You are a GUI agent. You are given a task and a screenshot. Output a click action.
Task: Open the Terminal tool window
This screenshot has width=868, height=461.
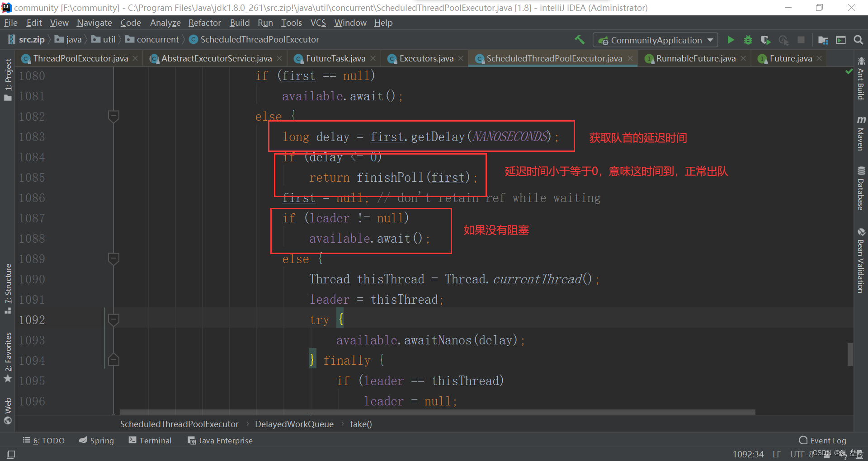coord(151,441)
